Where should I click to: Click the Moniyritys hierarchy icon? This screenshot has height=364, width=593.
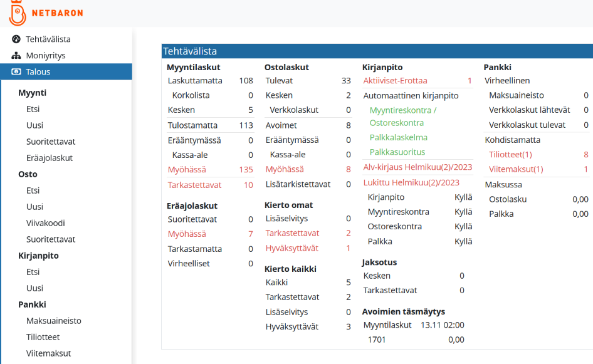click(16, 55)
